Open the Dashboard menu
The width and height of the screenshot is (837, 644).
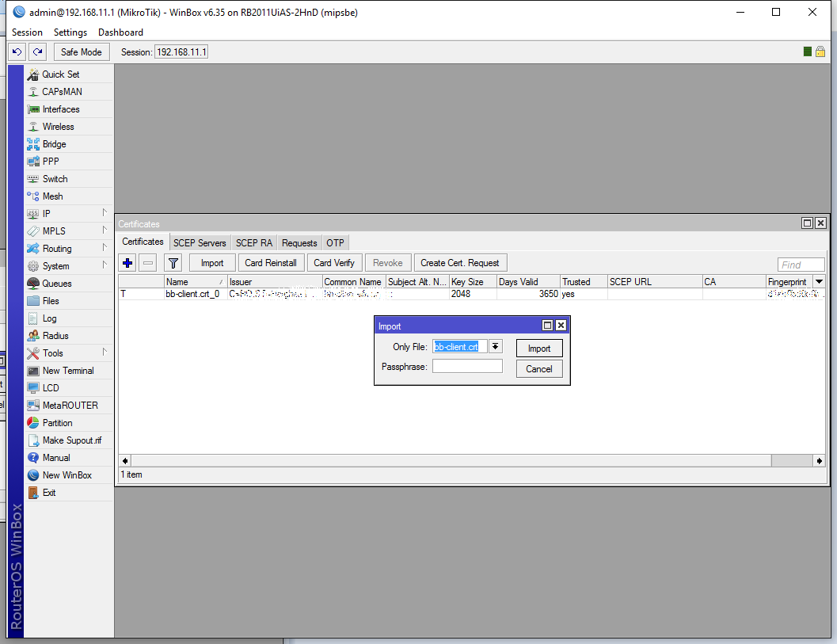(120, 32)
